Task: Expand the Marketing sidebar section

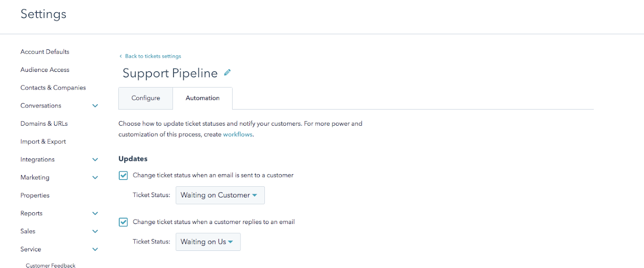Action: (95, 178)
